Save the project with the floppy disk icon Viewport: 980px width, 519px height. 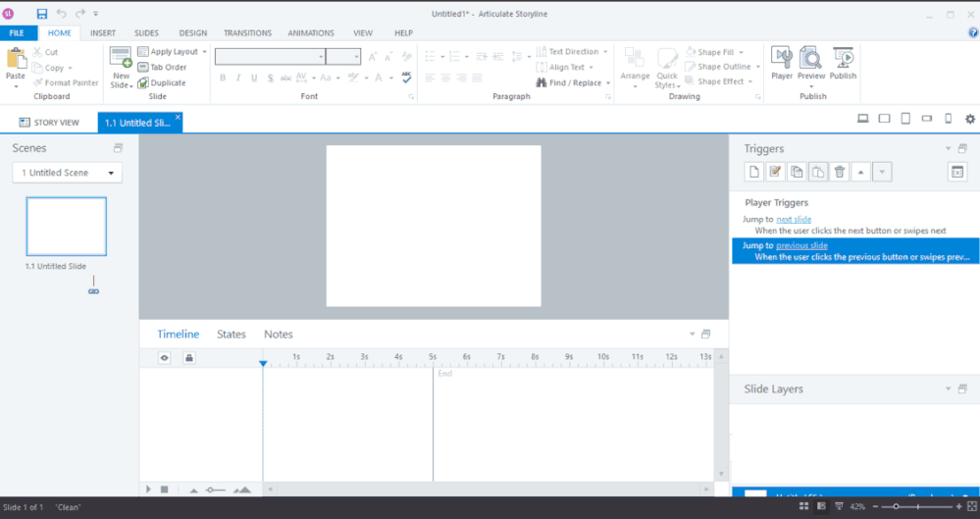pos(42,14)
